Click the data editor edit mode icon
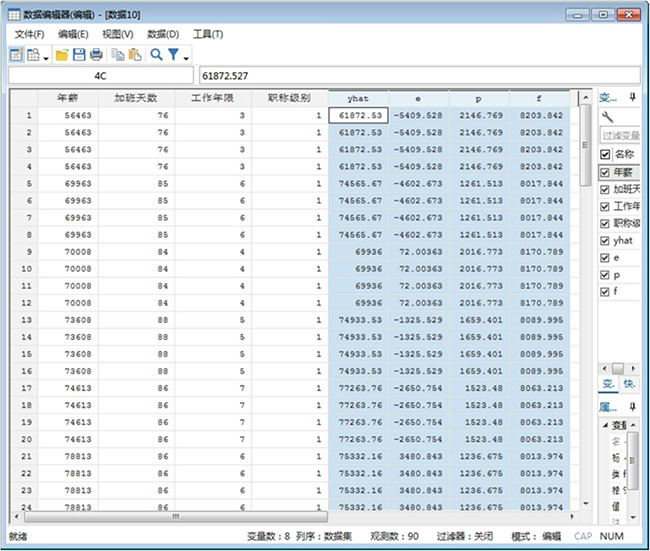Viewport: 650px width, 551px height. click(x=16, y=54)
